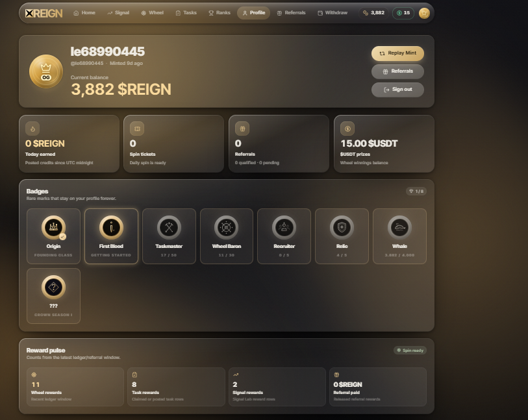The image size is (528, 420).
Task: Select the ??? mystery badge icon
Action: 53,288
